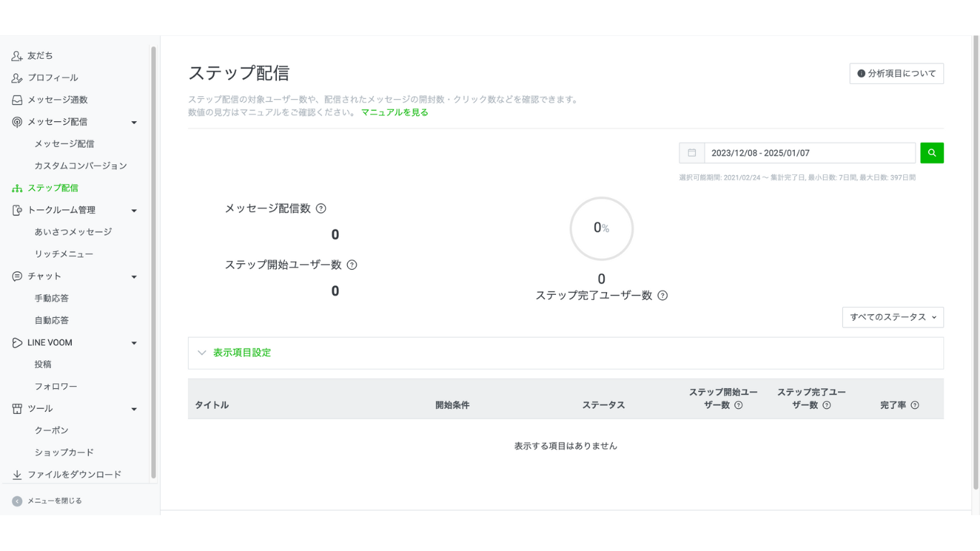Click help icon next to メッセージ配信数
980x551 pixels.
321,209
